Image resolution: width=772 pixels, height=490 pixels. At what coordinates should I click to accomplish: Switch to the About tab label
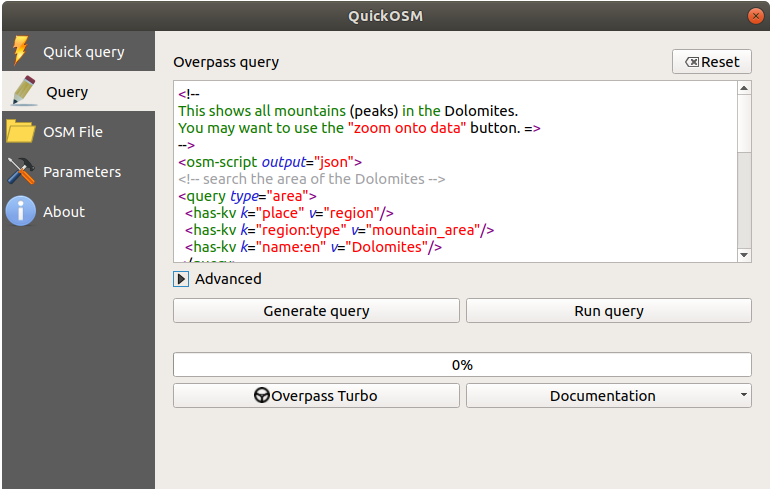click(64, 212)
